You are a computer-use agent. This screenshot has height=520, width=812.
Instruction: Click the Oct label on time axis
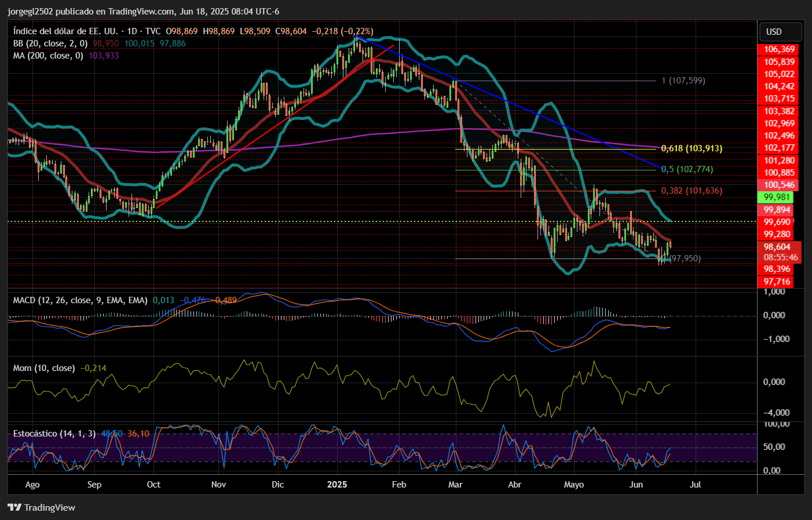pos(153,485)
